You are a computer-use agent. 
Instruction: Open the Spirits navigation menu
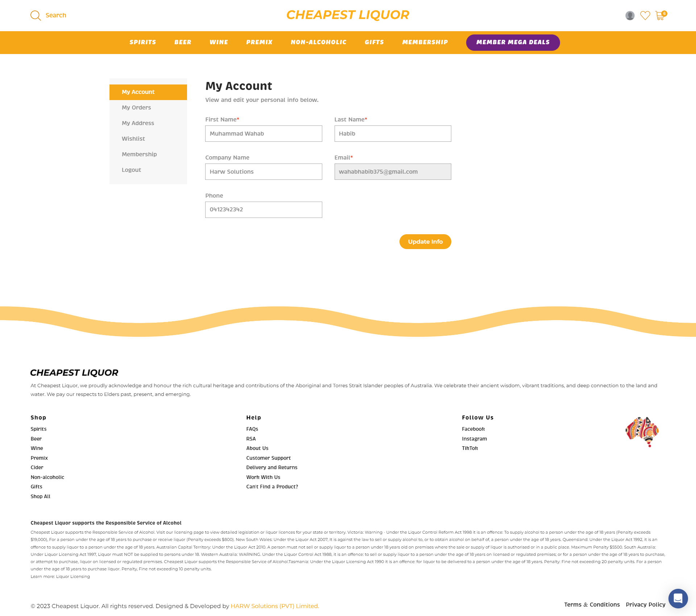click(143, 42)
